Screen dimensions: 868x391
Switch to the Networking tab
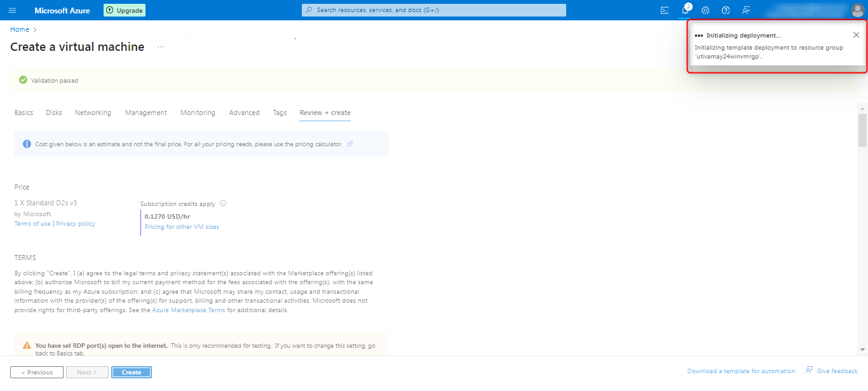[x=93, y=113]
